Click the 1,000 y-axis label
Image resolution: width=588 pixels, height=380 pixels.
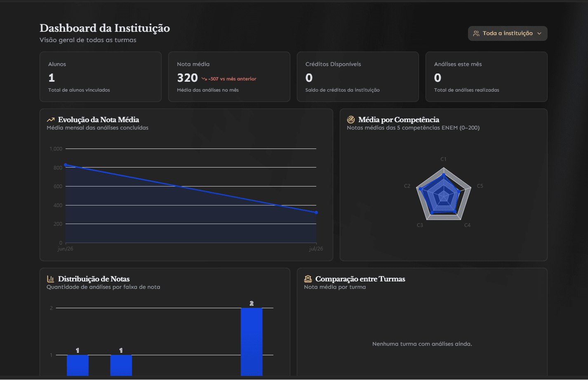pos(56,149)
